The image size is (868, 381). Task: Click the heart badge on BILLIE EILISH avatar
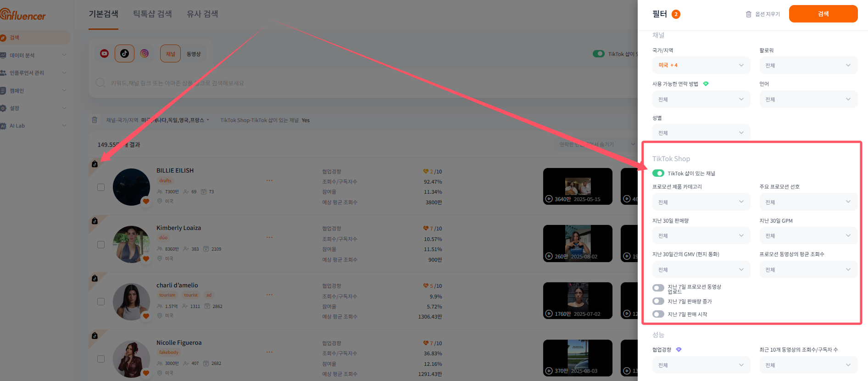pyautogui.click(x=146, y=201)
